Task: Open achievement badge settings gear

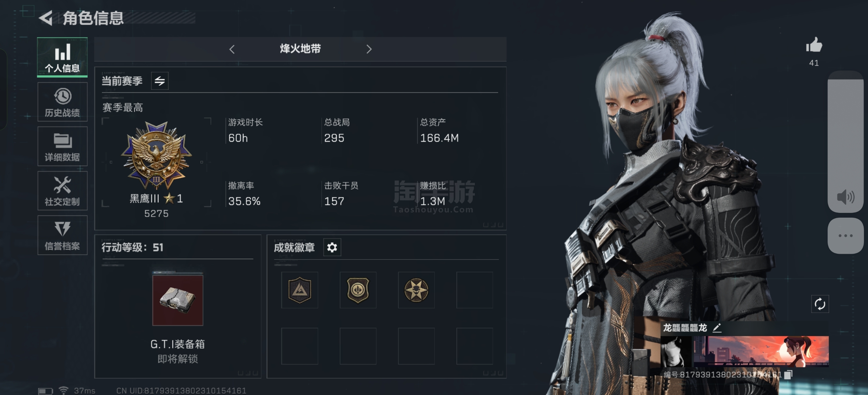Action: [332, 247]
